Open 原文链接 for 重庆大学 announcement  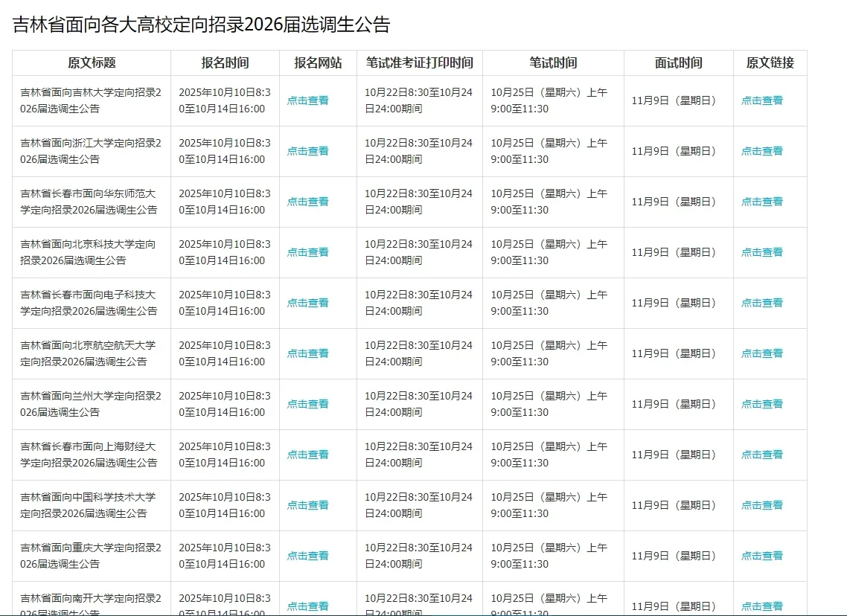click(x=761, y=556)
